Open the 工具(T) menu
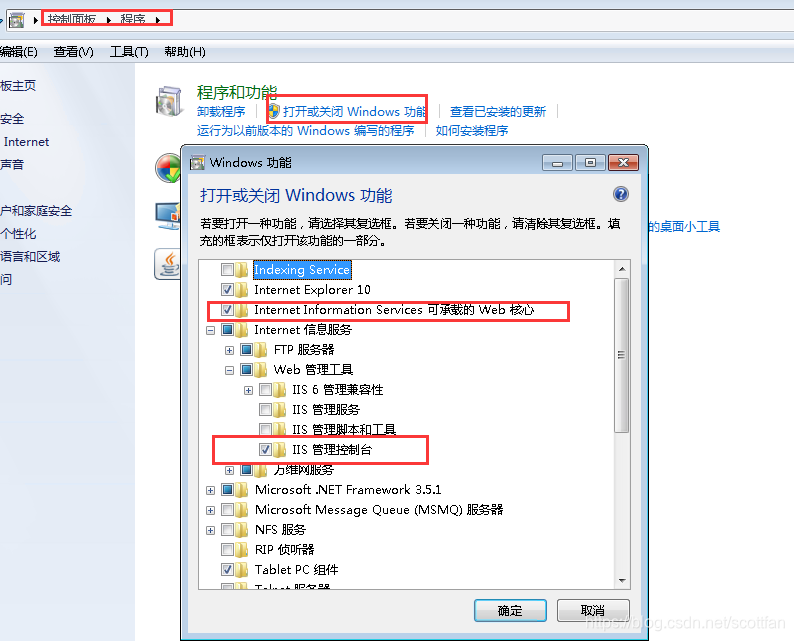This screenshot has width=794, height=641. tap(129, 52)
